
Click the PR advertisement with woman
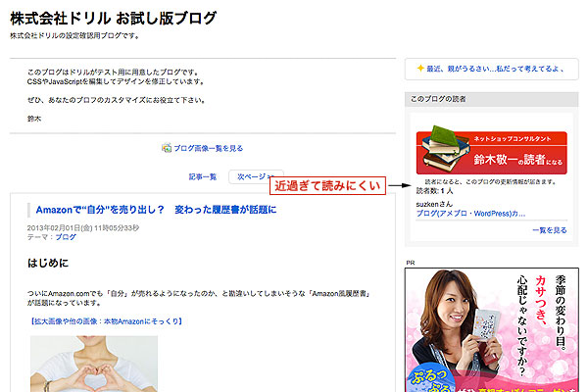pyautogui.click(x=492, y=329)
